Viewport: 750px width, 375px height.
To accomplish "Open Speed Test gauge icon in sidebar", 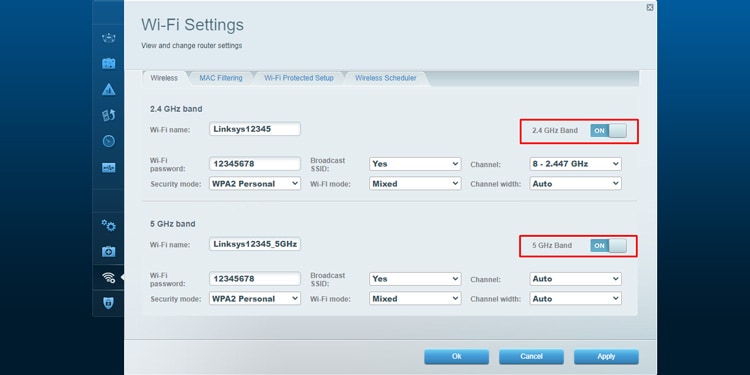I will pyautogui.click(x=109, y=141).
